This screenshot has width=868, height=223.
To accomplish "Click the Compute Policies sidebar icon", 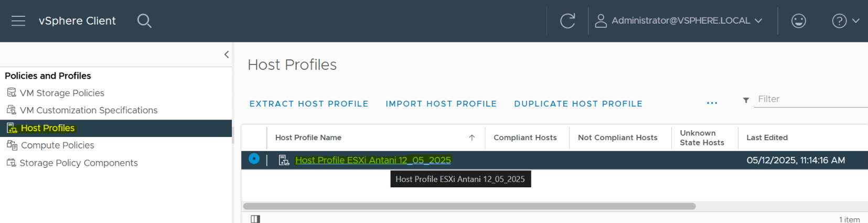I will click(12, 145).
